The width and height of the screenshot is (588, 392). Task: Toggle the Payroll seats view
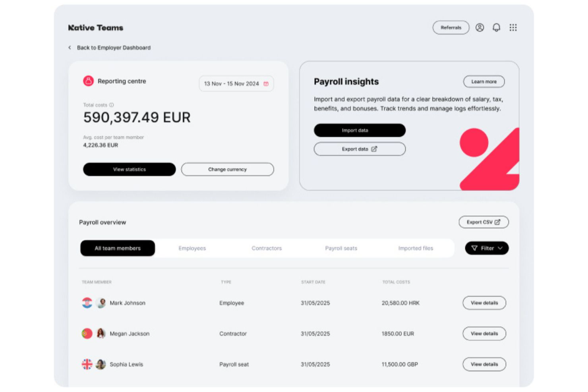(341, 248)
